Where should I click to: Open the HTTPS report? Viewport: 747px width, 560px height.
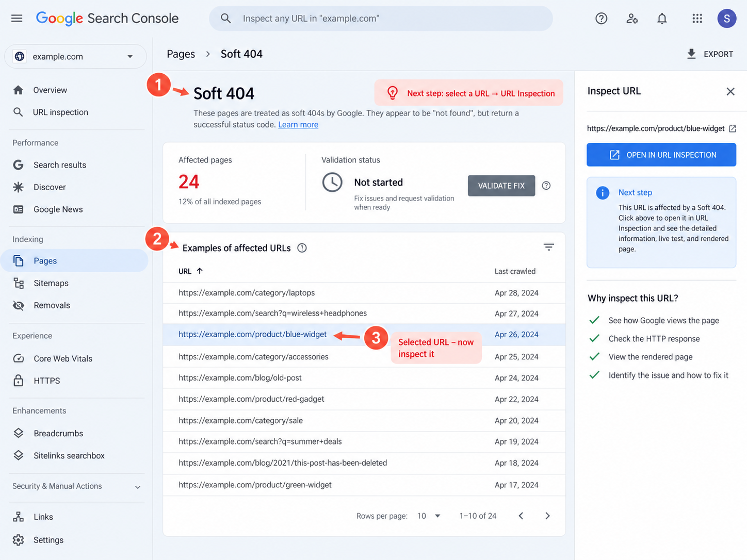pyautogui.click(x=46, y=381)
